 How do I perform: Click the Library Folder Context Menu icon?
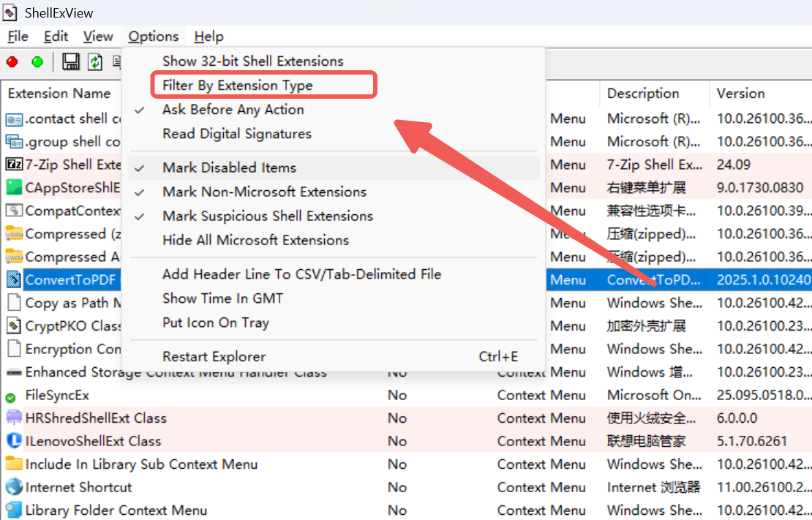click(x=14, y=510)
